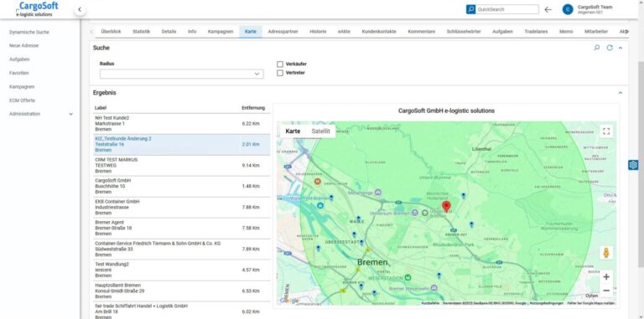Collapse the Suche section
The width and height of the screenshot is (644, 319).
pos(621,48)
